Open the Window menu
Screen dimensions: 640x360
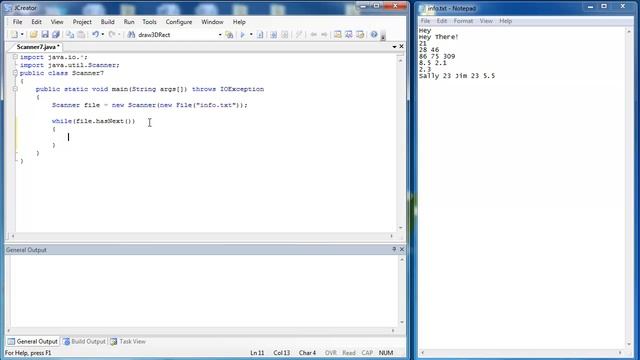click(x=212, y=22)
